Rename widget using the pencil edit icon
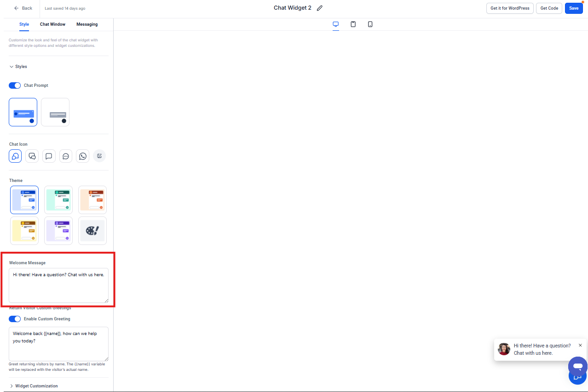The height and width of the screenshot is (392, 588). coord(320,8)
